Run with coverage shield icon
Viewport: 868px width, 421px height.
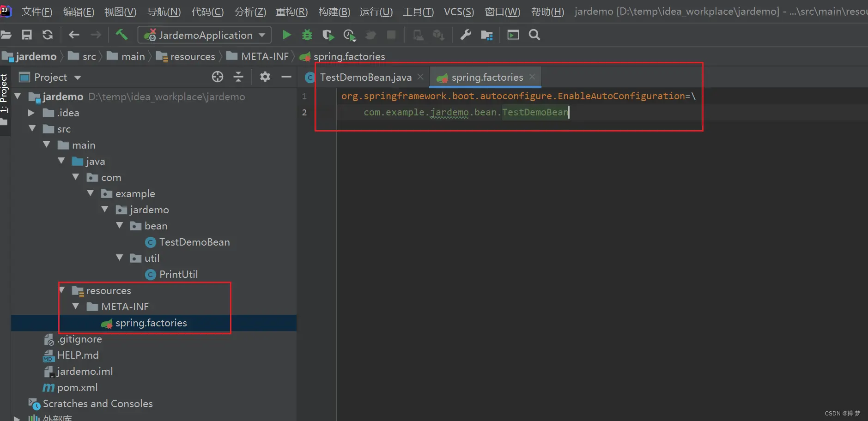[x=328, y=35]
